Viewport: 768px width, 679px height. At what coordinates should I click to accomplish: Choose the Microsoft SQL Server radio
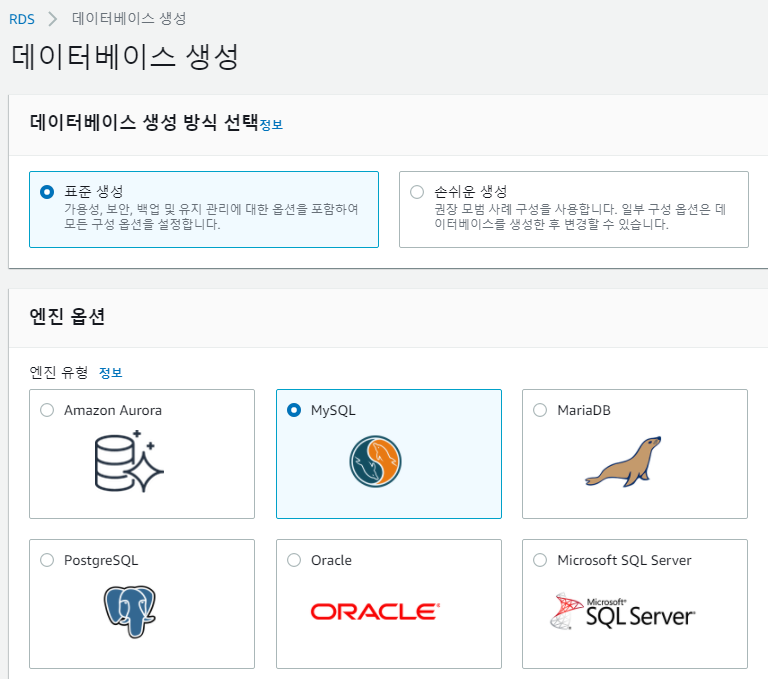pos(540,560)
